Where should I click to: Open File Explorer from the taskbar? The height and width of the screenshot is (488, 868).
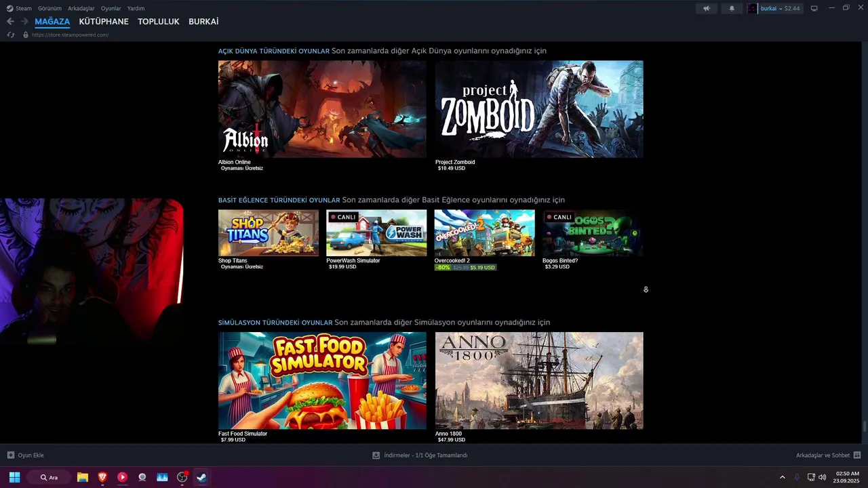click(x=82, y=477)
